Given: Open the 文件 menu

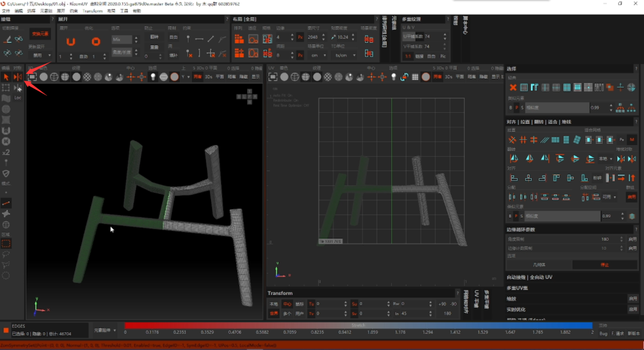Looking at the screenshot, I should 6,11.
